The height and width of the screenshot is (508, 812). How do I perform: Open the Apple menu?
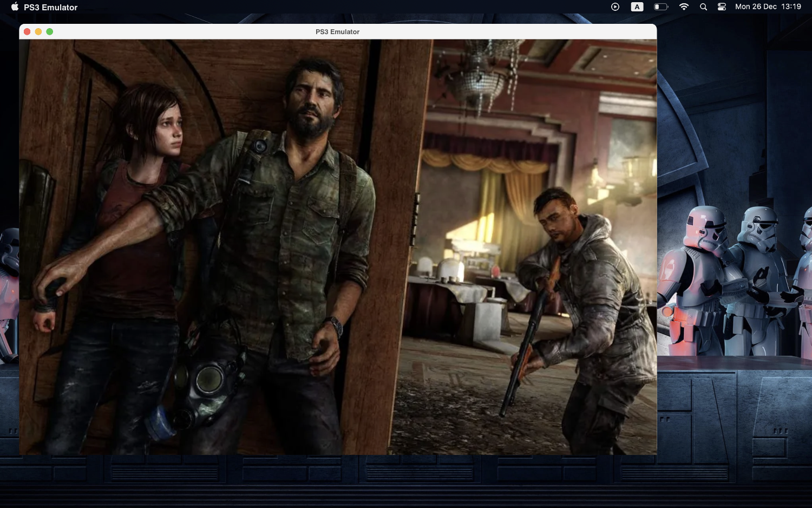15,7
